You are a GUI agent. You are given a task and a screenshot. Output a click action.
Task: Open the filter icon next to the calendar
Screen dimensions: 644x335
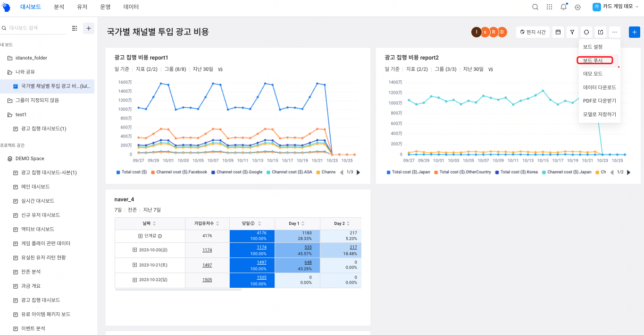(x=572, y=32)
